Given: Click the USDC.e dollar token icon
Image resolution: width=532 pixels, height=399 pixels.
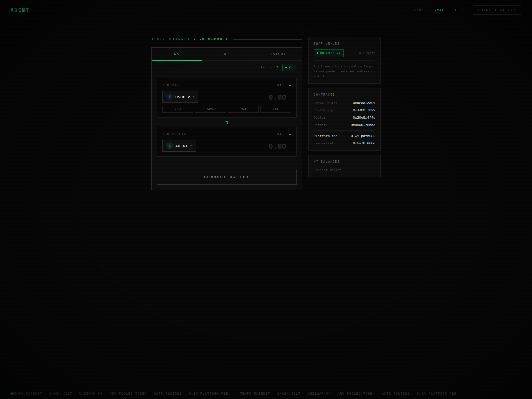Looking at the screenshot, I should click(x=169, y=97).
